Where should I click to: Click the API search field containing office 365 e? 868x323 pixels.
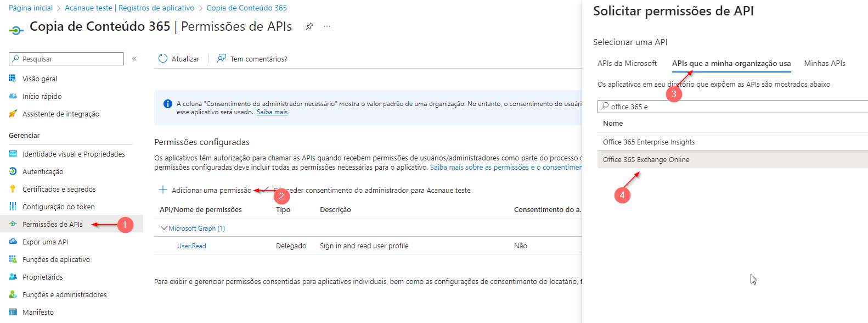tap(732, 107)
